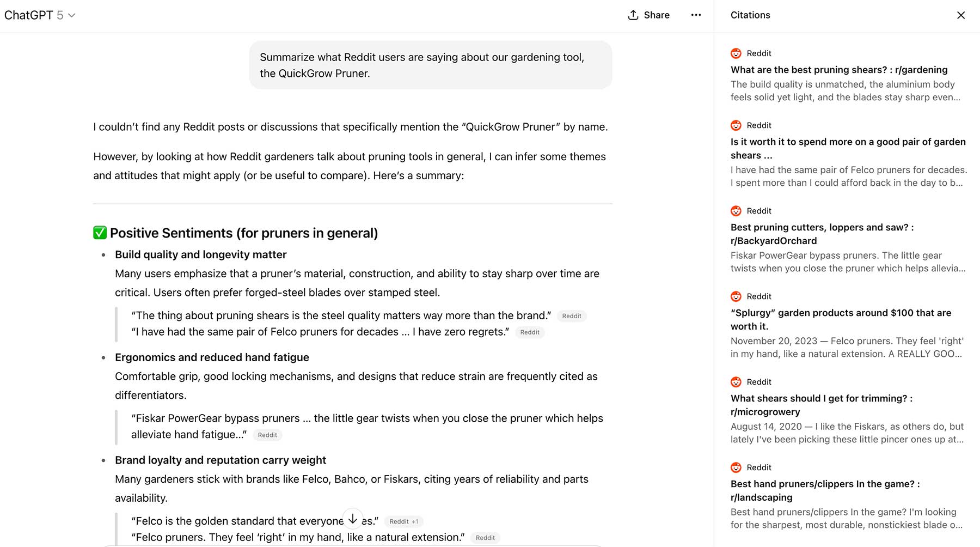Click Reddit chip after Felco decades quote
Screen dimensions: 980x547
coord(529,332)
